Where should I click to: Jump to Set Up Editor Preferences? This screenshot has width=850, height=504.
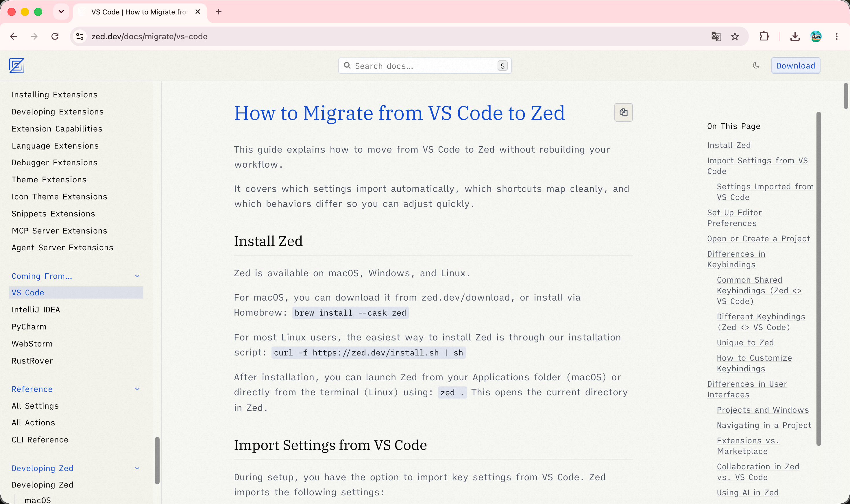734,218
